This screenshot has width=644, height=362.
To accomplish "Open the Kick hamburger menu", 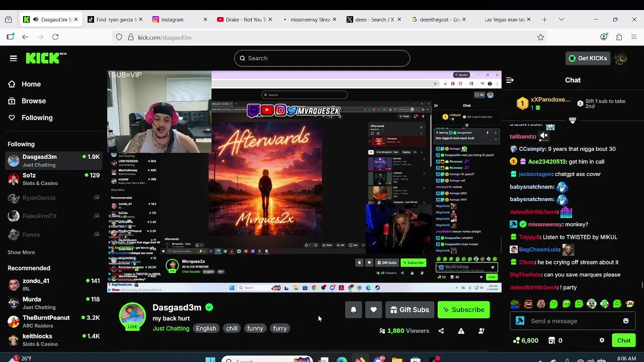I will point(14,58).
